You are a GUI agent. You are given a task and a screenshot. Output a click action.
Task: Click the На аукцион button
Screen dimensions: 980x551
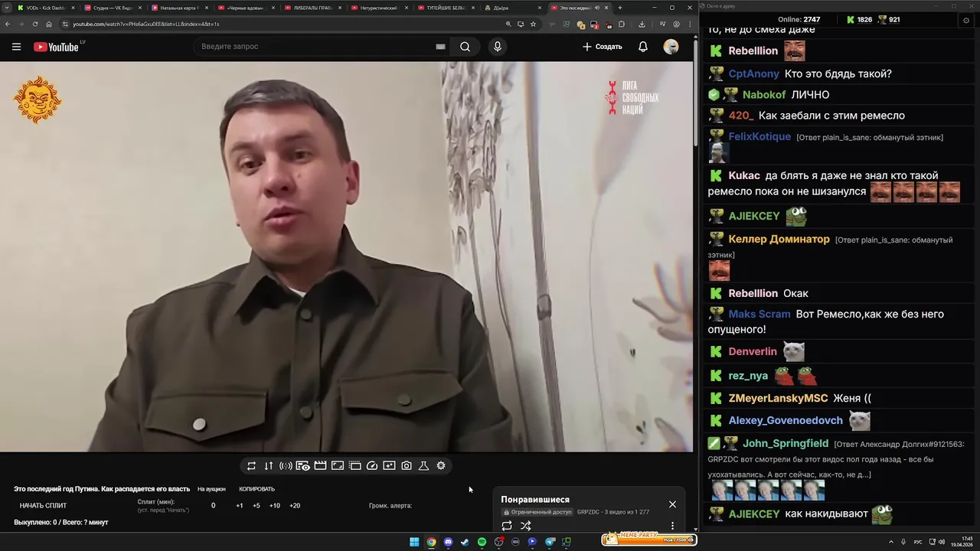[211, 489]
